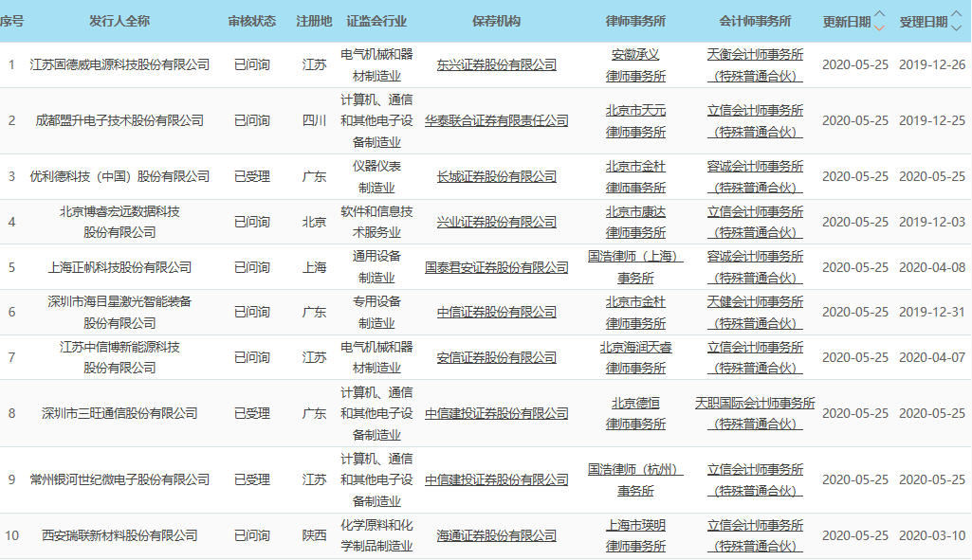Open 天衡会计师事务所 link
This screenshot has height=560, width=972.
pos(755,65)
